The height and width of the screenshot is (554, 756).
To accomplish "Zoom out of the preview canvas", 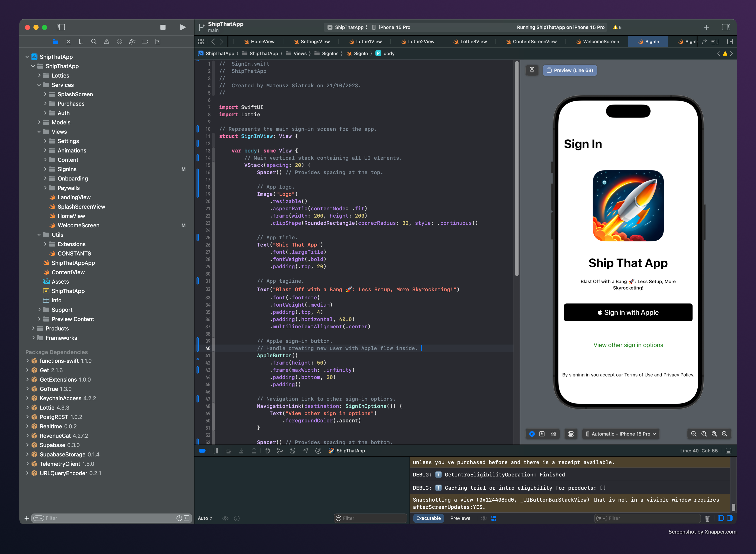I will tap(694, 434).
